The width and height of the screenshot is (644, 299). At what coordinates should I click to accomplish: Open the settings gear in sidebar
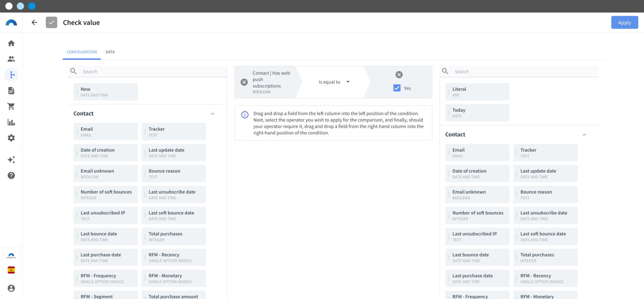[x=11, y=138]
